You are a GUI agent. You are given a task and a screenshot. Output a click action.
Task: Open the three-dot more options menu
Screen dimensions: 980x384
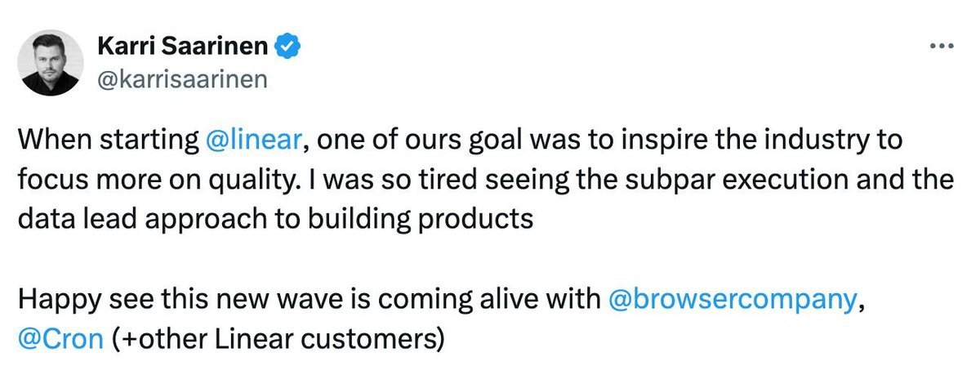point(942,46)
